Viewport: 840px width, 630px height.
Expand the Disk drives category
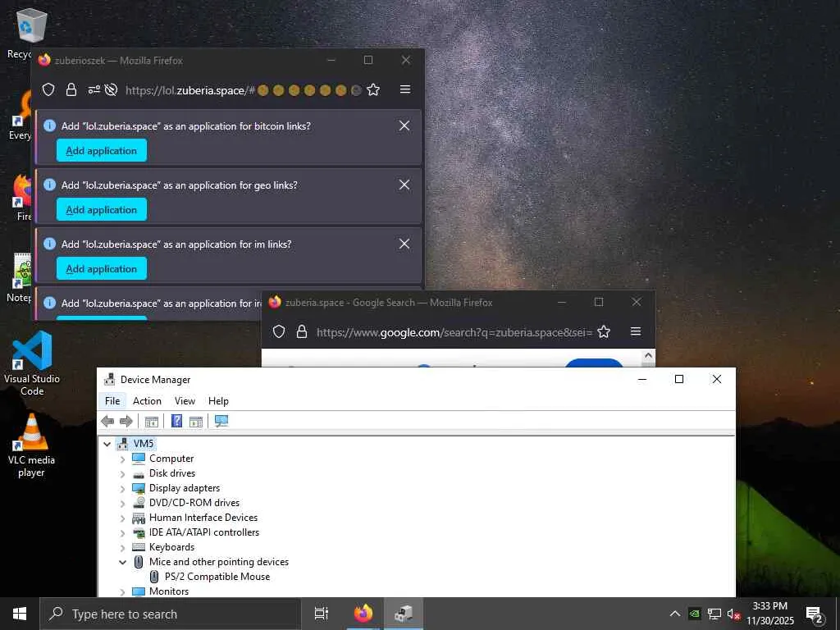point(122,474)
